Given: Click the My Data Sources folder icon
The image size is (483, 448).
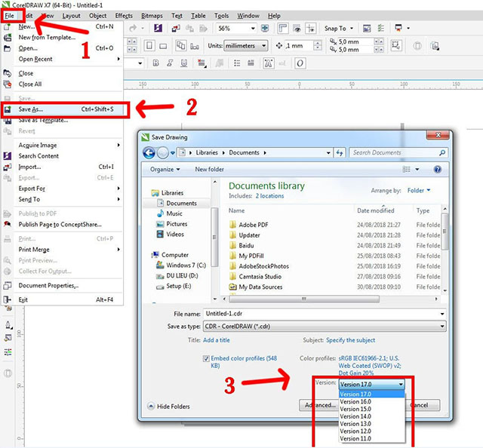Looking at the screenshot, I should [233, 287].
